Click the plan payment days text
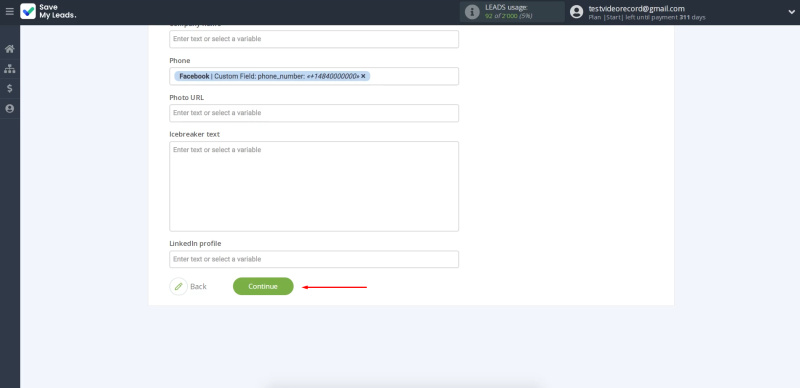The width and height of the screenshot is (800, 388). 647,17
